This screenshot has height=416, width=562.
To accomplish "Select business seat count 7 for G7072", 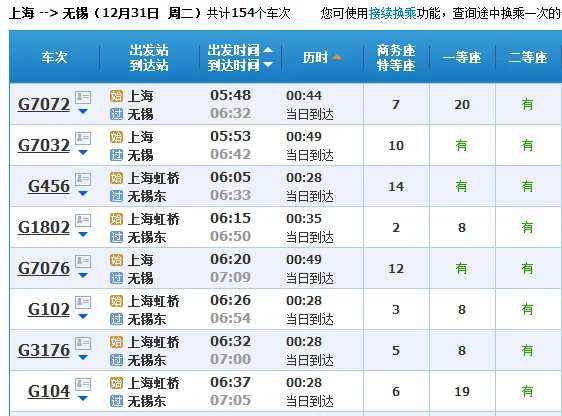I will click(x=396, y=105).
